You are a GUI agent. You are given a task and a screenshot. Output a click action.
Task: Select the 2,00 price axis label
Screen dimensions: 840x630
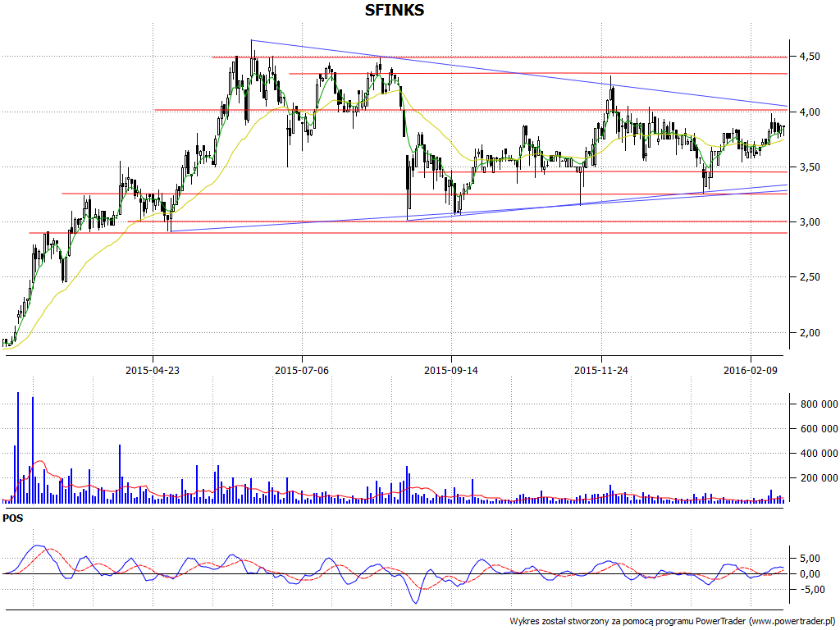coord(809,333)
